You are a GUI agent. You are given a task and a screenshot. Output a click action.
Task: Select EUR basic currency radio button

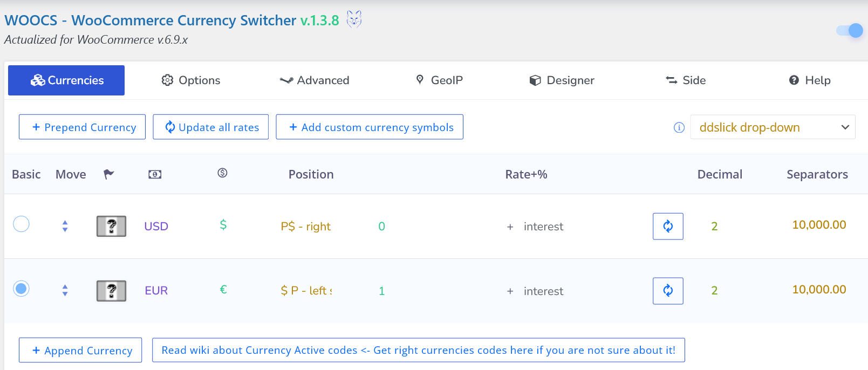21,289
